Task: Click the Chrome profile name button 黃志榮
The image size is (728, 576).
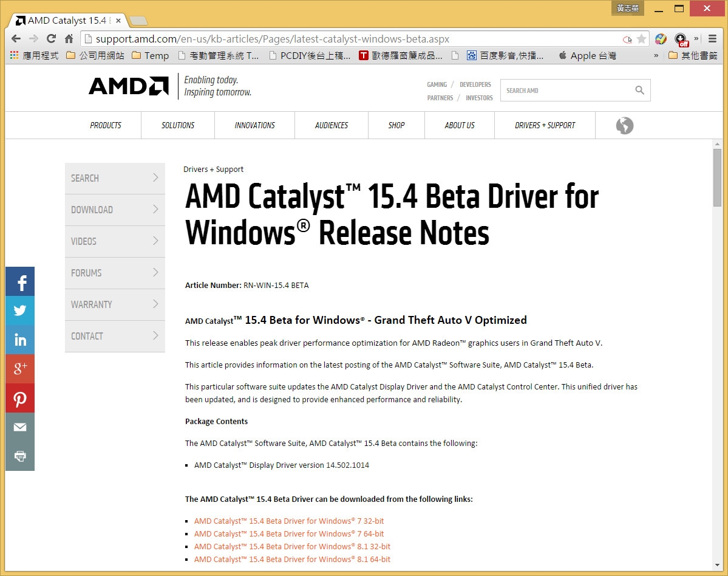Action: point(628,8)
